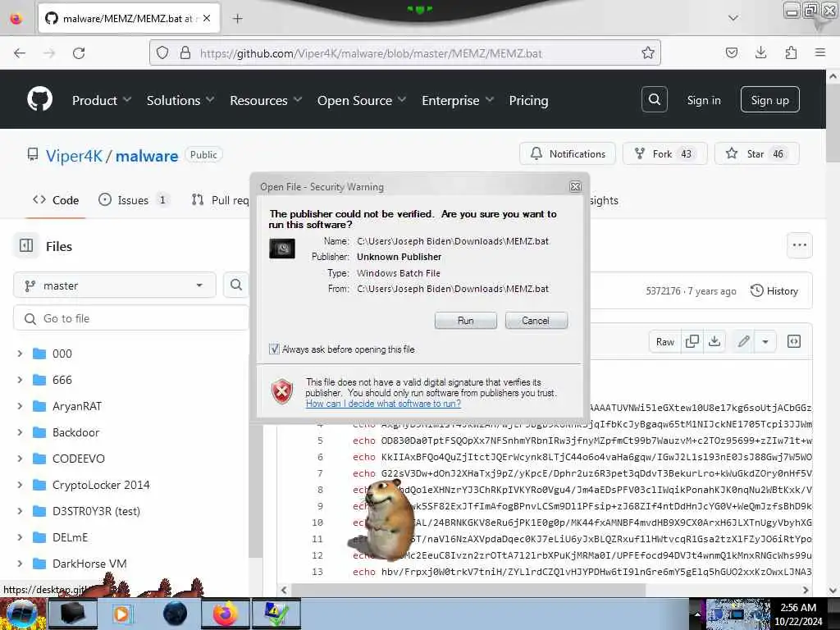
Task: Switch to the Pull requests tab
Action: coord(220,200)
